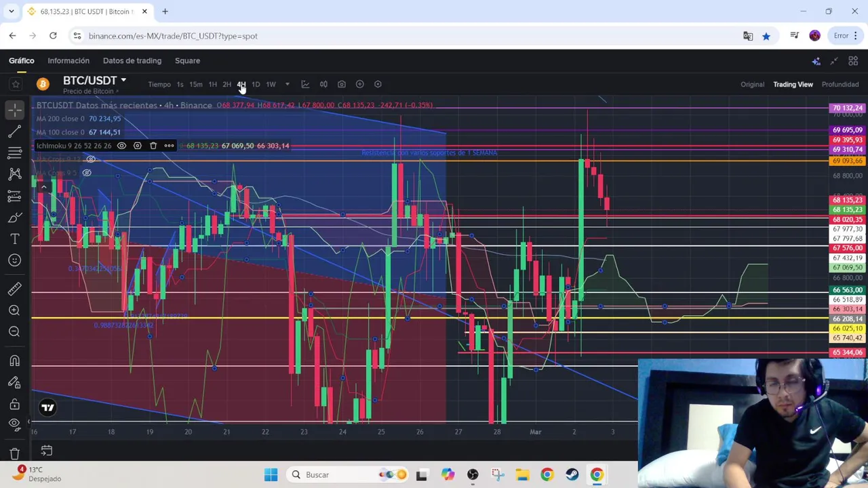
Task: Take a chart snapshot with camera icon
Action: pyautogui.click(x=342, y=84)
